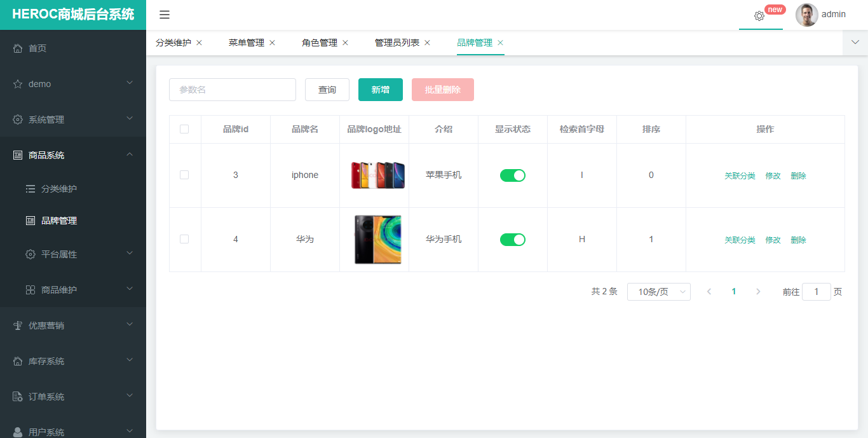Click the house icon beside 库存系统
868x438 pixels.
pyautogui.click(x=18, y=361)
